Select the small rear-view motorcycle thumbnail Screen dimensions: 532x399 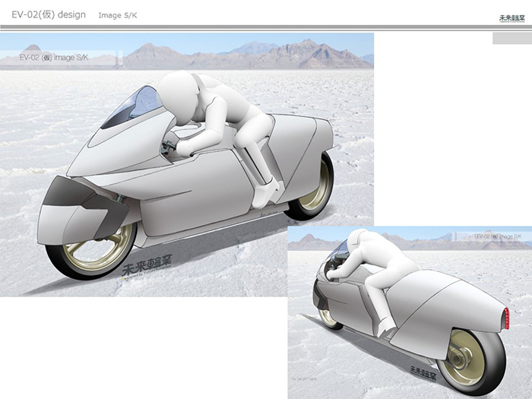coord(409,312)
